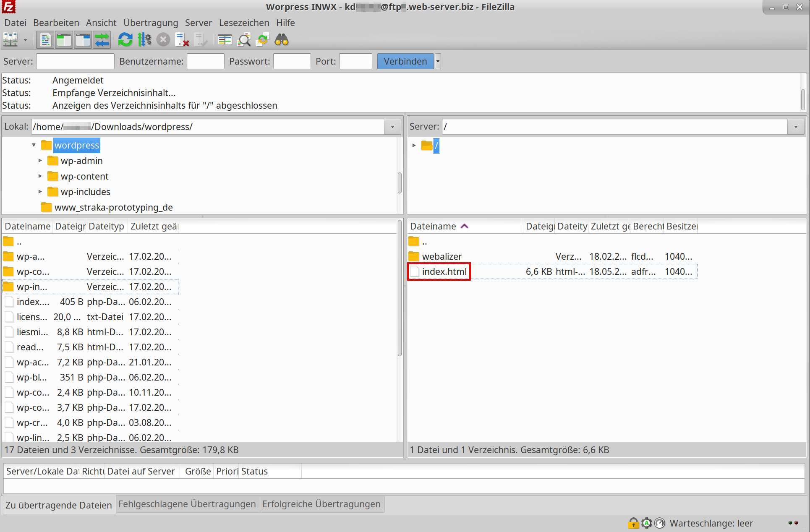Refresh the file and folder lists
This screenshot has width=810, height=532.
pyautogui.click(x=125, y=40)
